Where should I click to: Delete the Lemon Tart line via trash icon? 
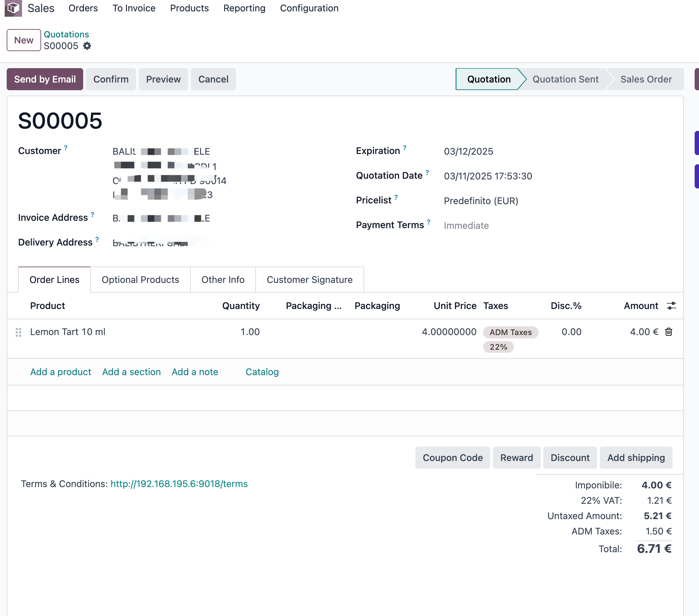click(x=669, y=332)
